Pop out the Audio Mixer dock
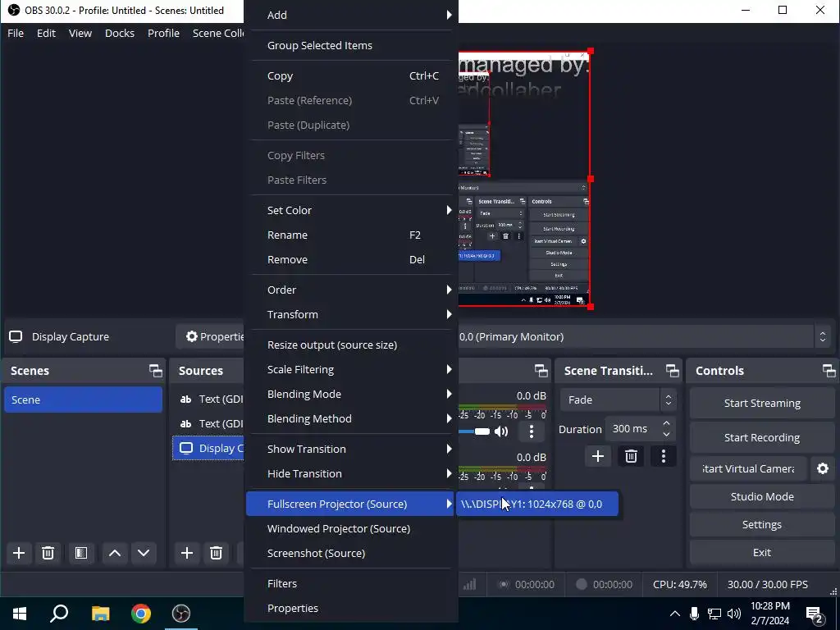This screenshot has width=840, height=630. [x=541, y=371]
